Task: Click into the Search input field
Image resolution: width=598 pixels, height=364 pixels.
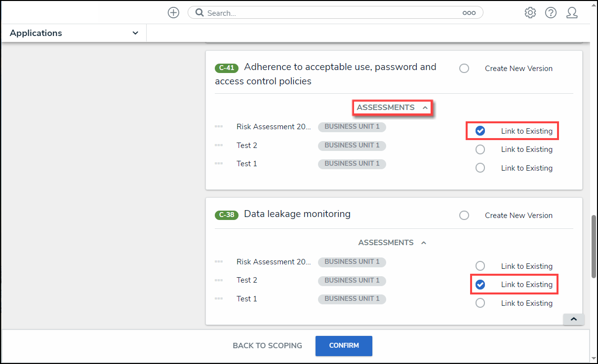Action: click(x=331, y=13)
